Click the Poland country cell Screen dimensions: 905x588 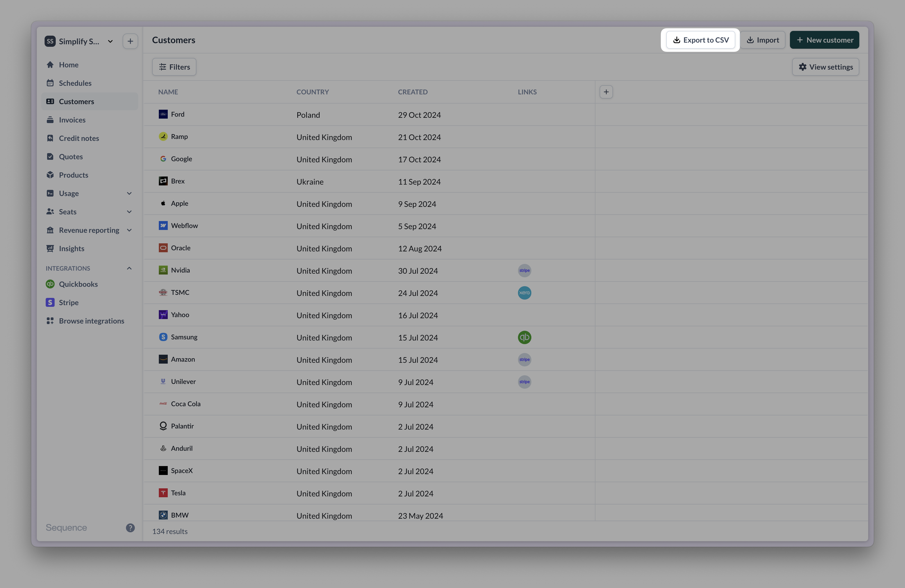[308, 115]
